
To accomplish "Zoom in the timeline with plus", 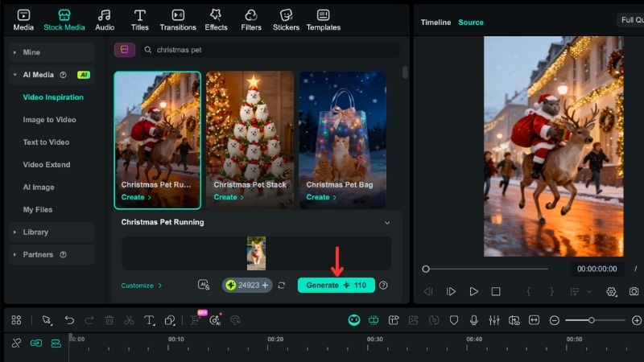I will click(637, 320).
